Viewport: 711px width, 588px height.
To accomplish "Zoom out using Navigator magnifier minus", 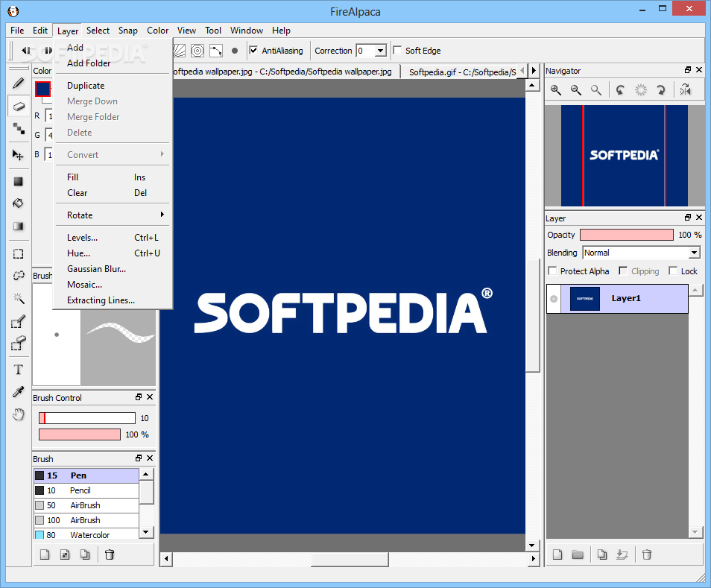I will coord(576,89).
